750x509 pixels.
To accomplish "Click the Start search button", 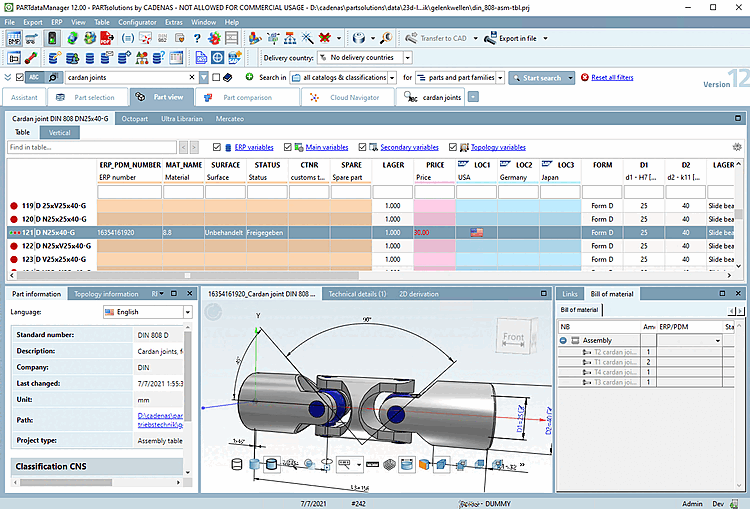I will click(543, 77).
